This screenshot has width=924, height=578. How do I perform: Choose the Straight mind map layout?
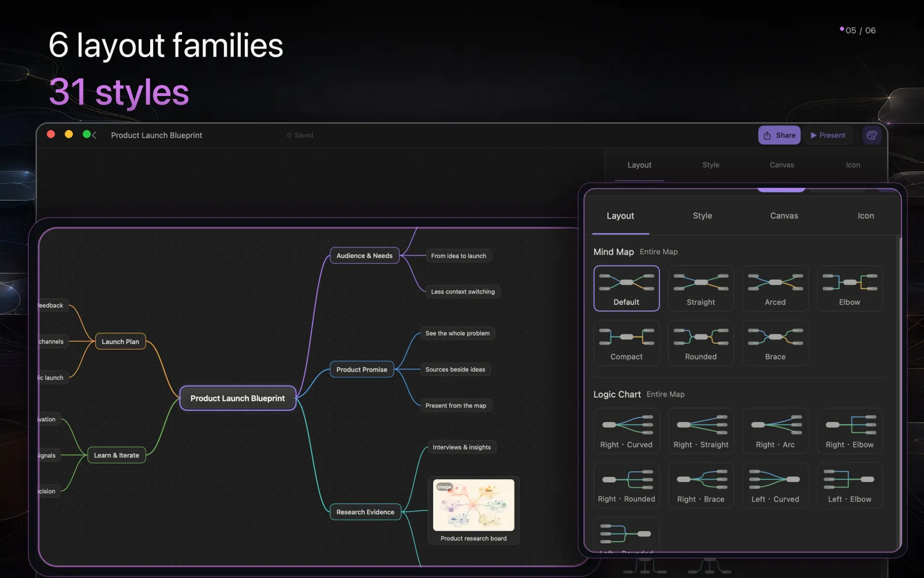tap(701, 288)
